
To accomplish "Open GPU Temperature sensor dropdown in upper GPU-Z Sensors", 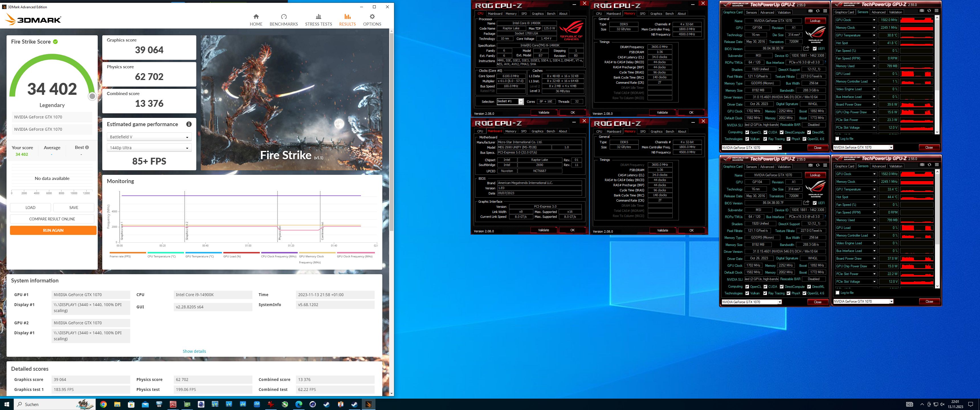I will (x=874, y=35).
